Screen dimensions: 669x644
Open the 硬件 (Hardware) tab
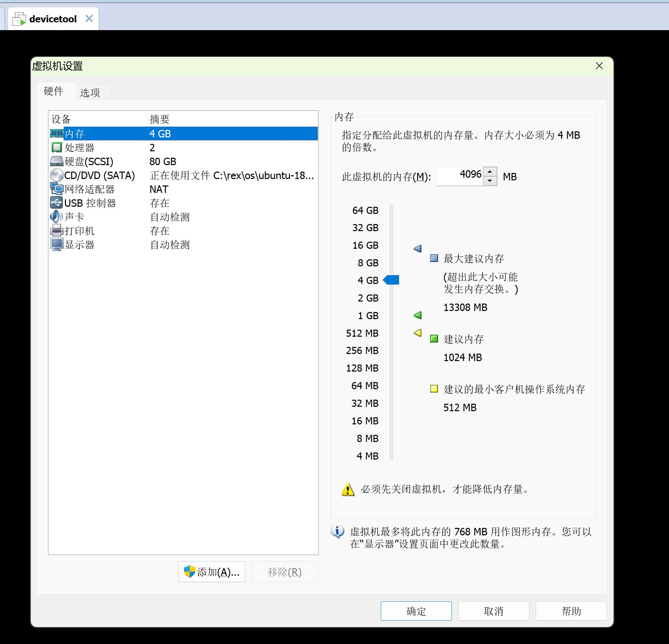53,91
